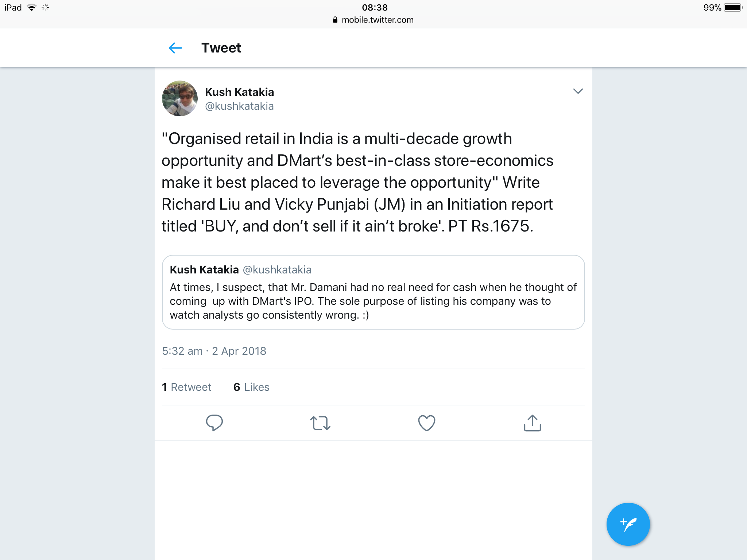The height and width of the screenshot is (560, 747).
Task: Tap the Wi-Fi status icon
Action: pos(32,8)
